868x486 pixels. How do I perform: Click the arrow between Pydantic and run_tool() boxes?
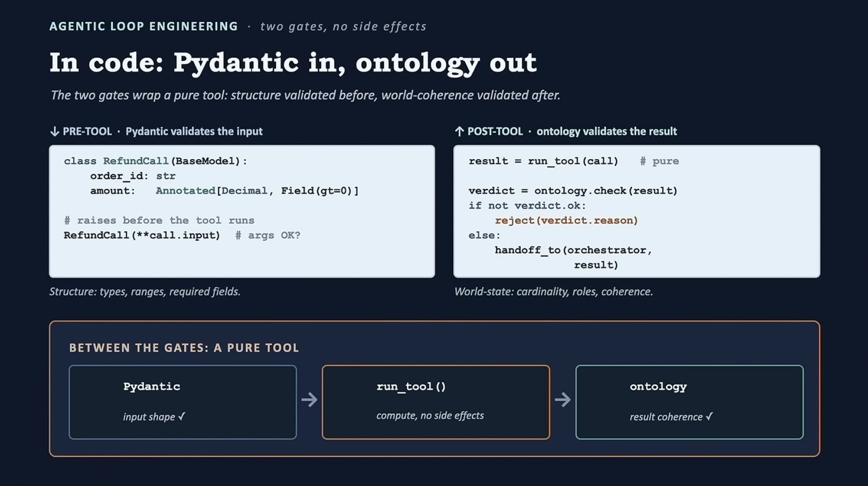(x=309, y=400)
